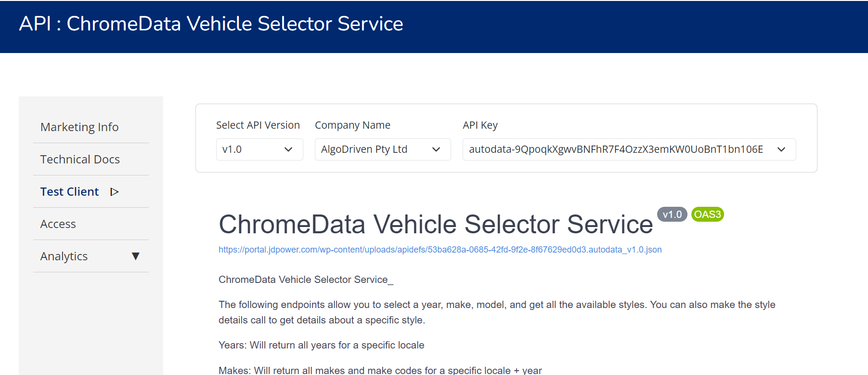Select the Test Client sidebar item
Viewport: 868px width, 375px height.
click(70, 192)
